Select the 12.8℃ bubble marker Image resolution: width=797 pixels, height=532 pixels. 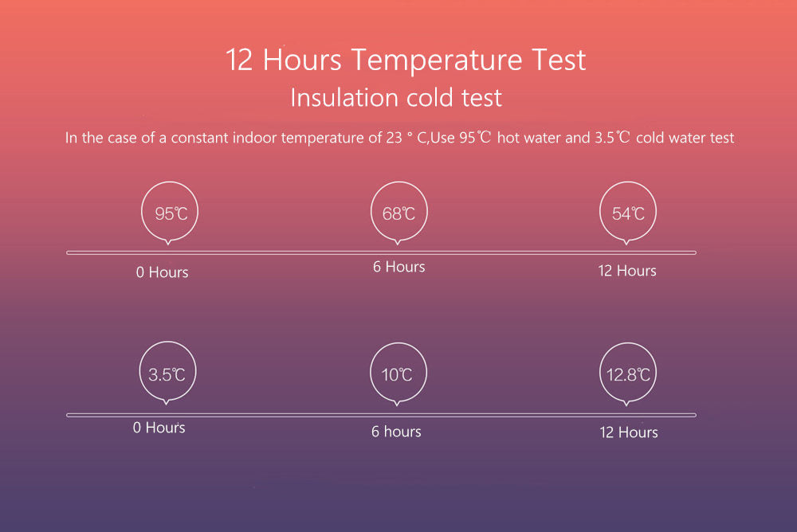pyautogui.click(x=628, y=374)
